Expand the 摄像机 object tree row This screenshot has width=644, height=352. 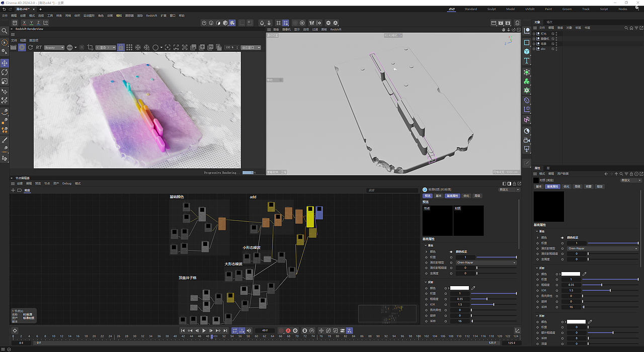535,39
